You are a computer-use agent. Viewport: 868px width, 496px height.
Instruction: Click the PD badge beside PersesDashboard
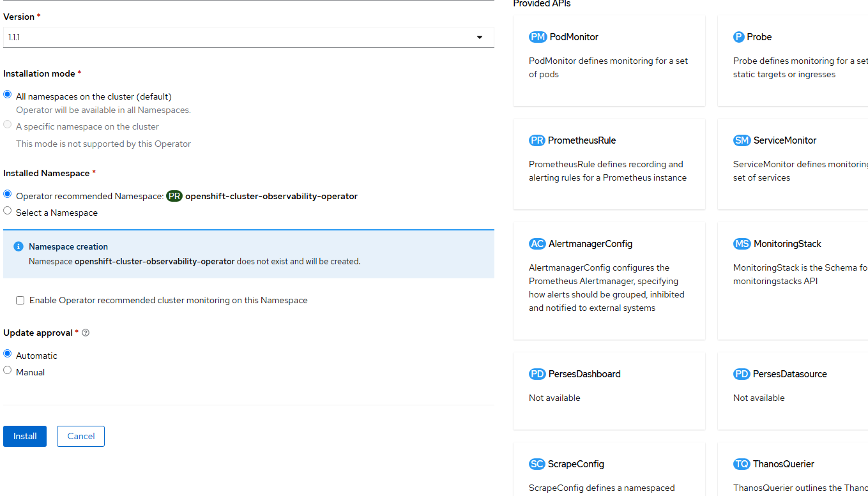click(x=537, y=374)
